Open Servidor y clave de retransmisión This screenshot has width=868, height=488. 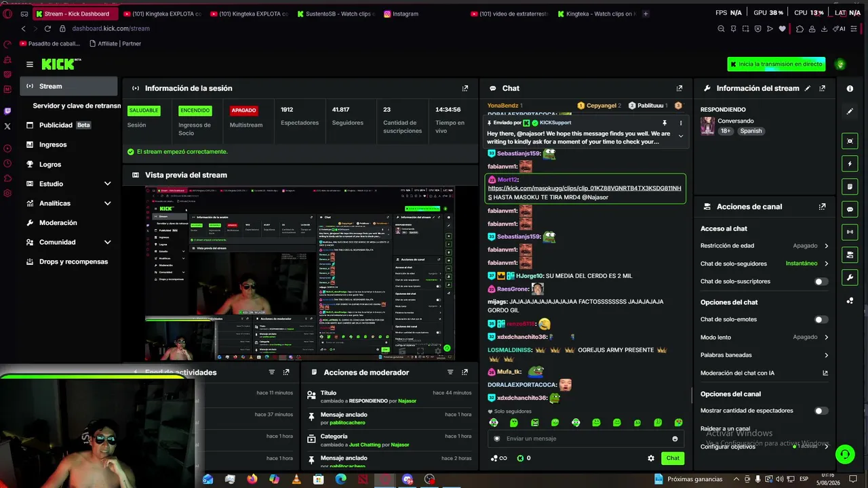tap(77, 106)
